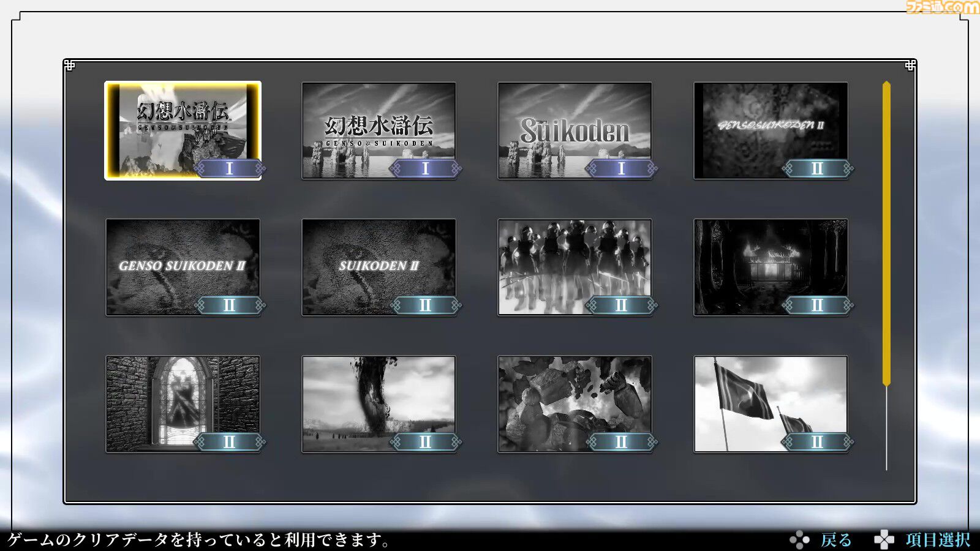Play the dark tornado movie

pyautogui.click(x=379, y=404)
